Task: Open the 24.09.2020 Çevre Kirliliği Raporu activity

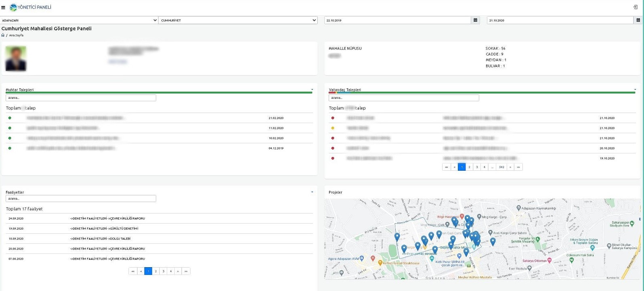Action: 159,218
